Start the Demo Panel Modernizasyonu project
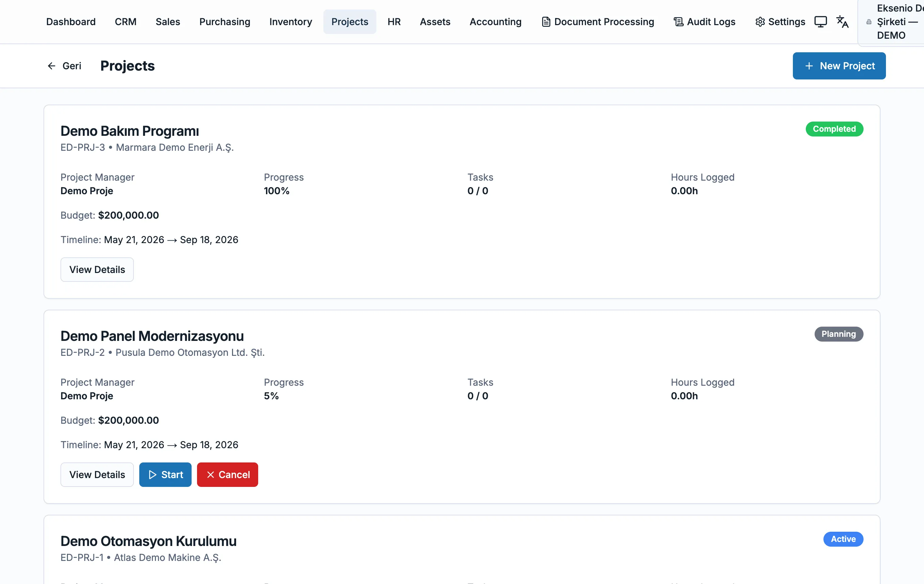 pyautogui.click(x=165, y=475)
